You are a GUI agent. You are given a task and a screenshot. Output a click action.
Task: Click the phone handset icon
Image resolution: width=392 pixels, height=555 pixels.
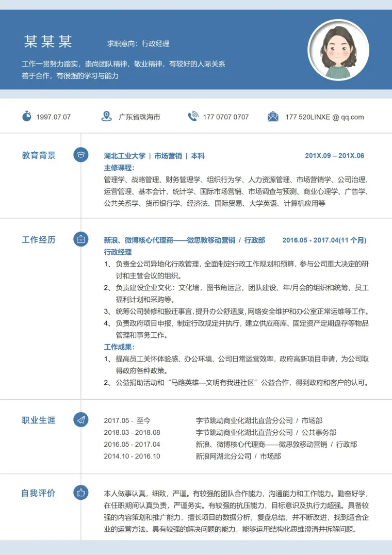193,116
